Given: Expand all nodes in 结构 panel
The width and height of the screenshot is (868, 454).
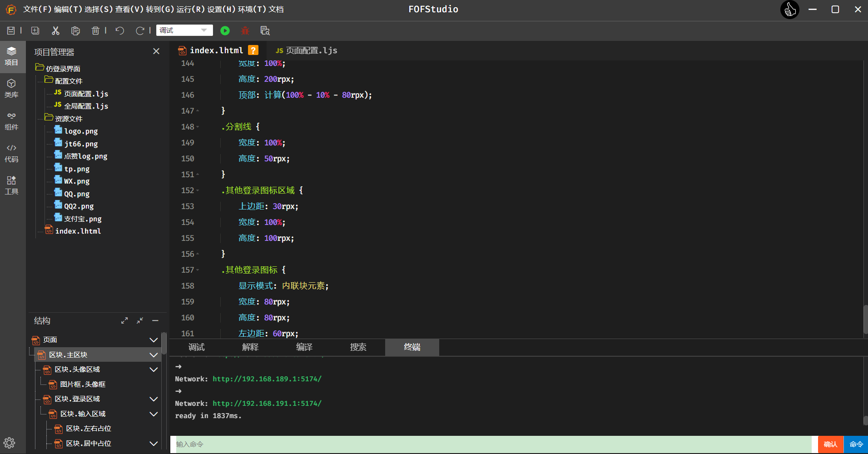Looking at the screenshot, I should (124, 320).
